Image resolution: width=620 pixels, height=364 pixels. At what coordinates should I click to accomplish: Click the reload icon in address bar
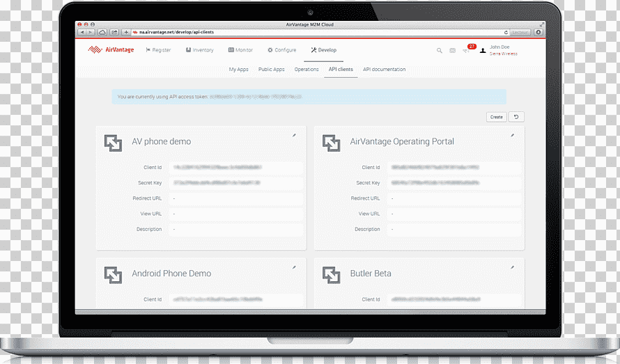click(506, 33)
